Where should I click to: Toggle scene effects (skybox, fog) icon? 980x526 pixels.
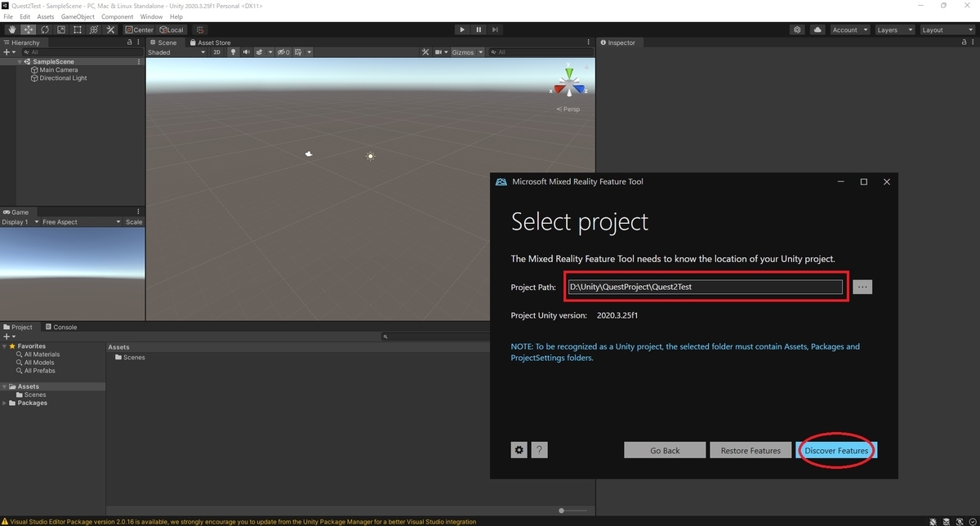(x=260, y=52)
